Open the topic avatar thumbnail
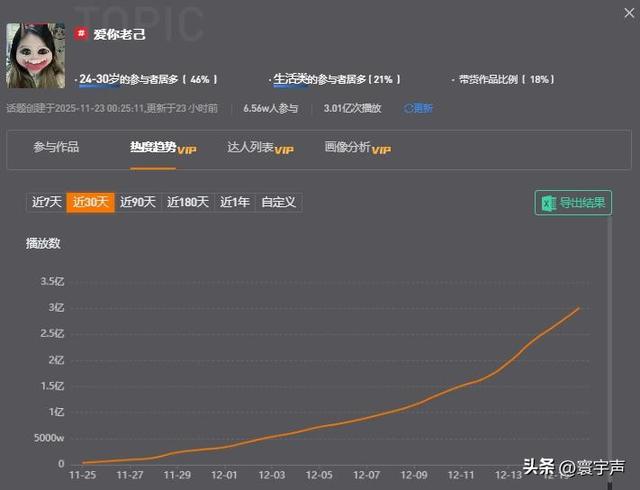This screenshot has width=640, height=490. tap(36, 56)
